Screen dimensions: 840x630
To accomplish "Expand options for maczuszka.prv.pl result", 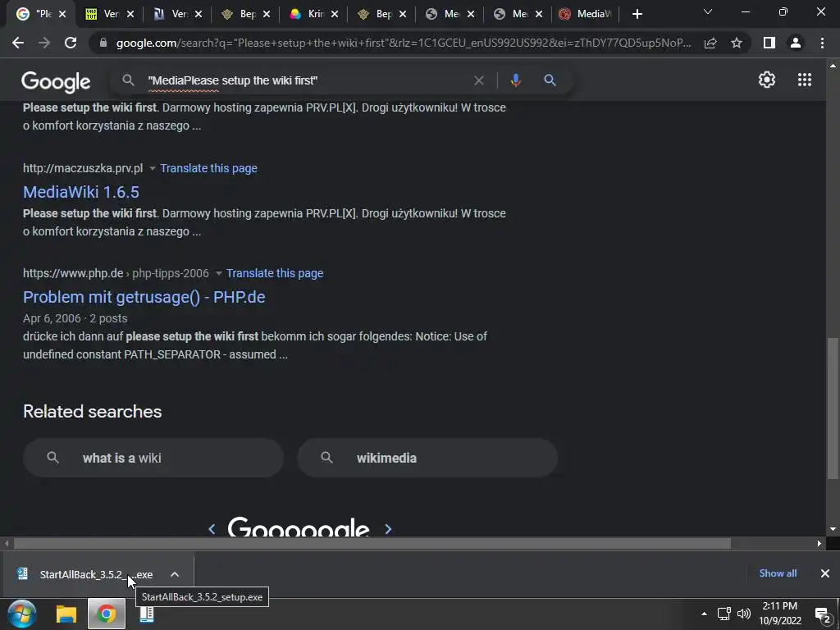I will [152, 168].
